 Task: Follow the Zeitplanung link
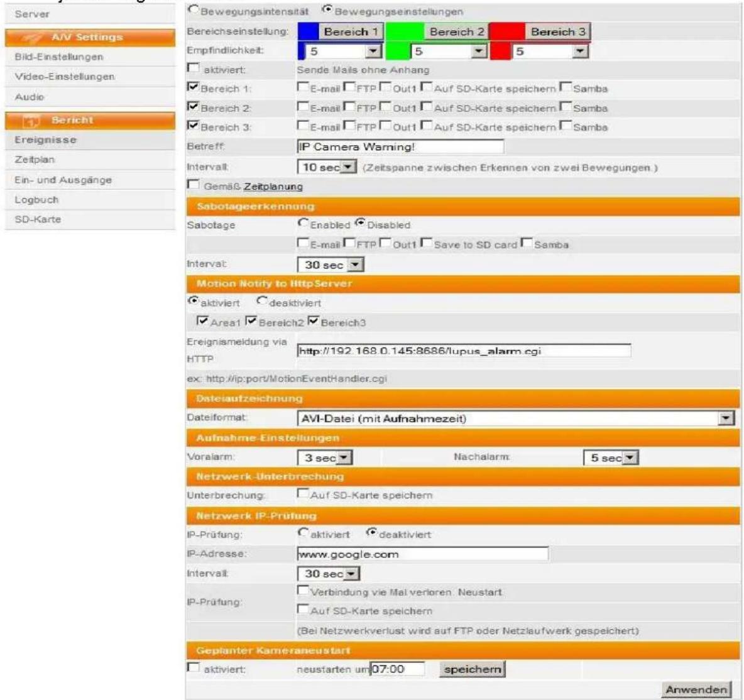tap(273, 187)
